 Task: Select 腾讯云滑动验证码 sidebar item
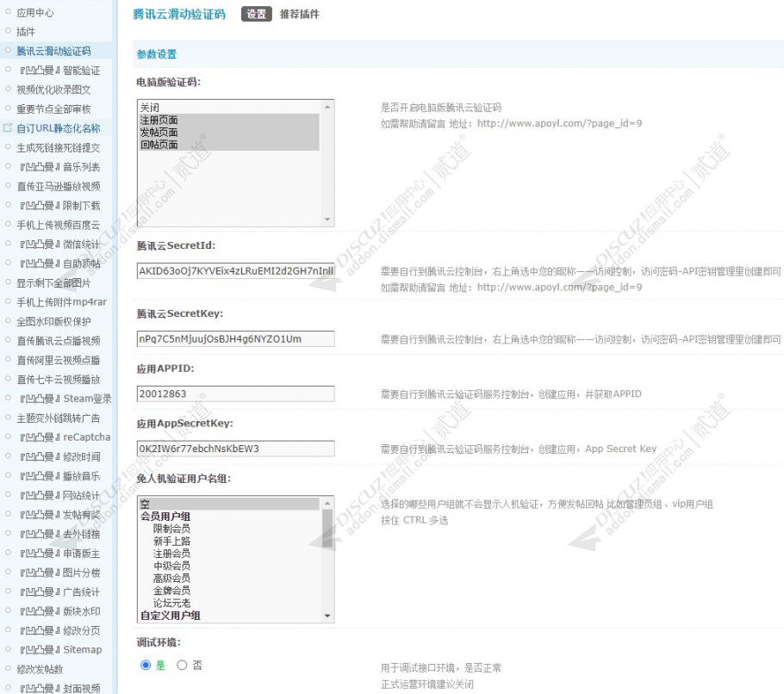(x=54, y=51)
